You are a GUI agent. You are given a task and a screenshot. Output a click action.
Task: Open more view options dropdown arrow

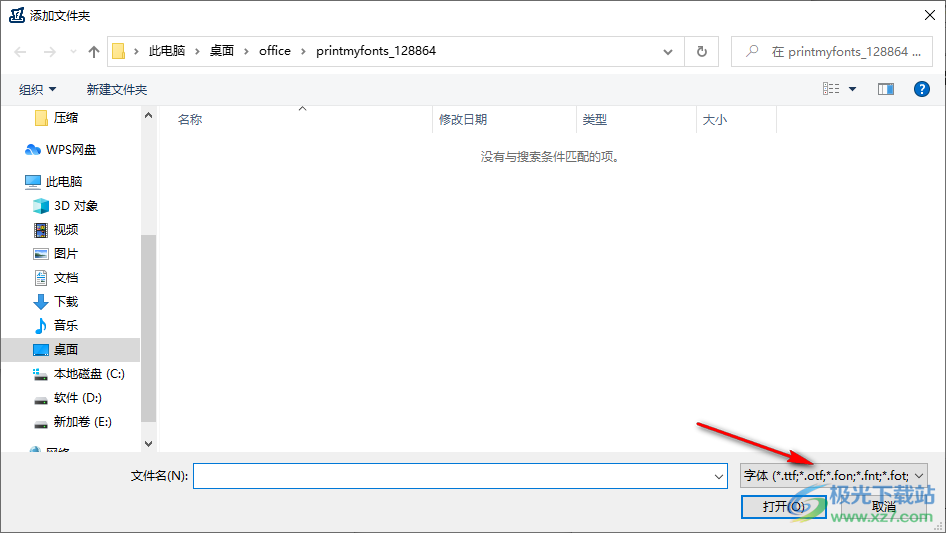point(852,89)
